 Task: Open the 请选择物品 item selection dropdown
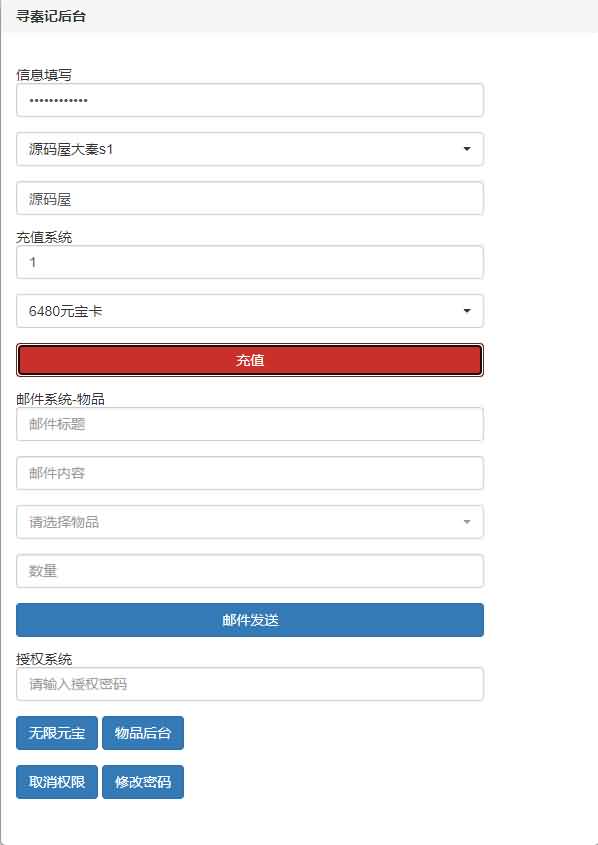coord(249,521)
